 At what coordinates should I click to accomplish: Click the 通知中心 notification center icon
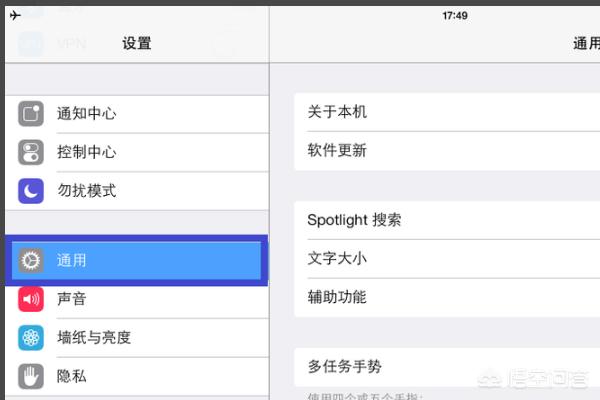31,114
